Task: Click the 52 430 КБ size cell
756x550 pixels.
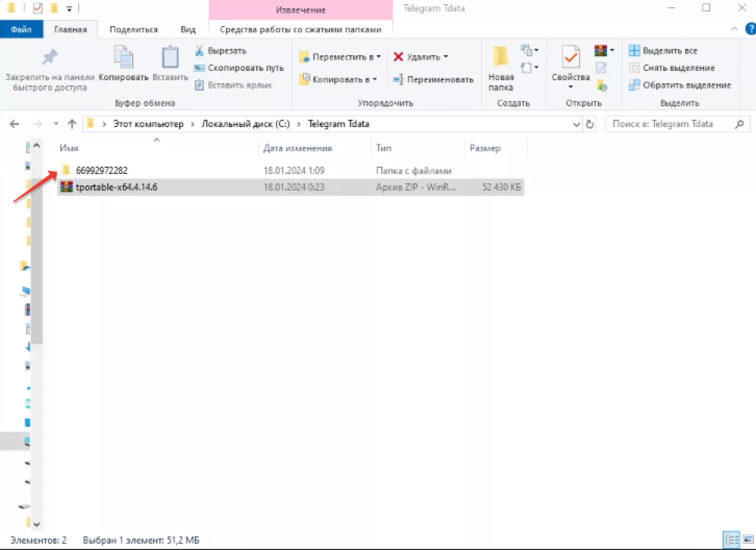Action: tap(501, 187)
